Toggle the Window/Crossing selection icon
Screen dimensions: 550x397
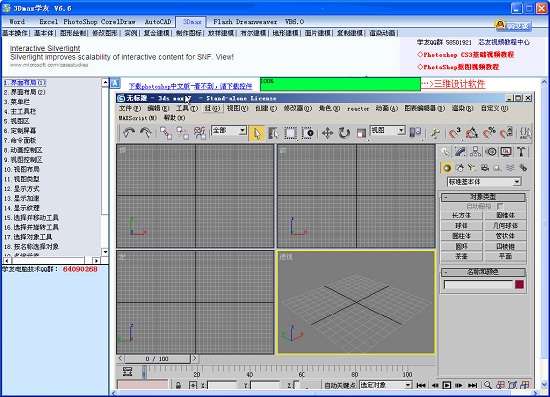tap(308, 133)
